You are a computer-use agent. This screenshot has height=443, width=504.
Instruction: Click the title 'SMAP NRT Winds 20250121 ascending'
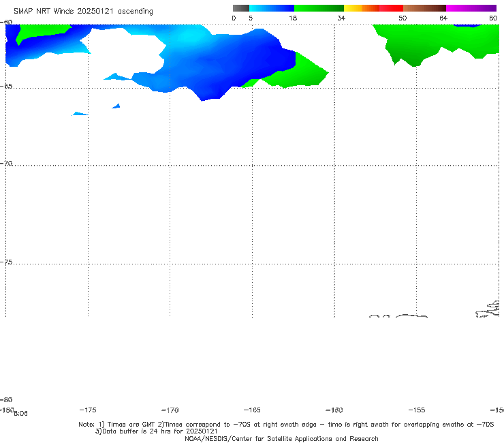pos(83,11)
